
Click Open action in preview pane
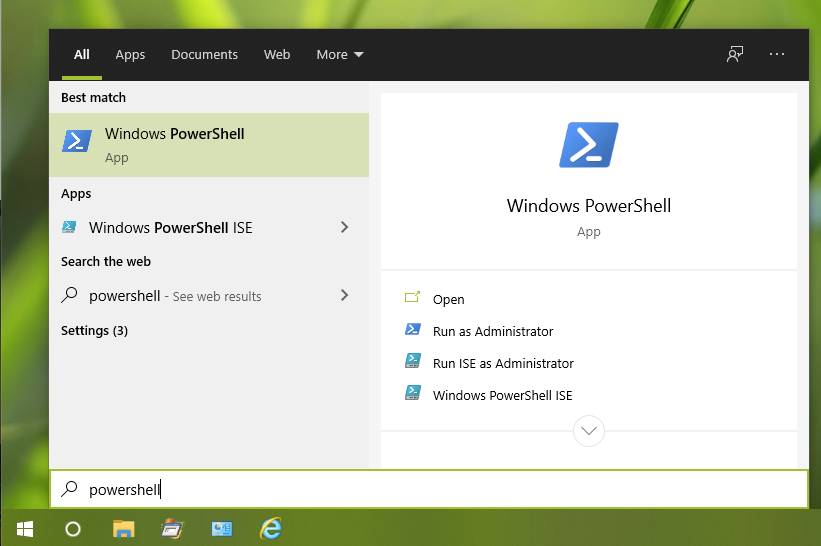448,299
